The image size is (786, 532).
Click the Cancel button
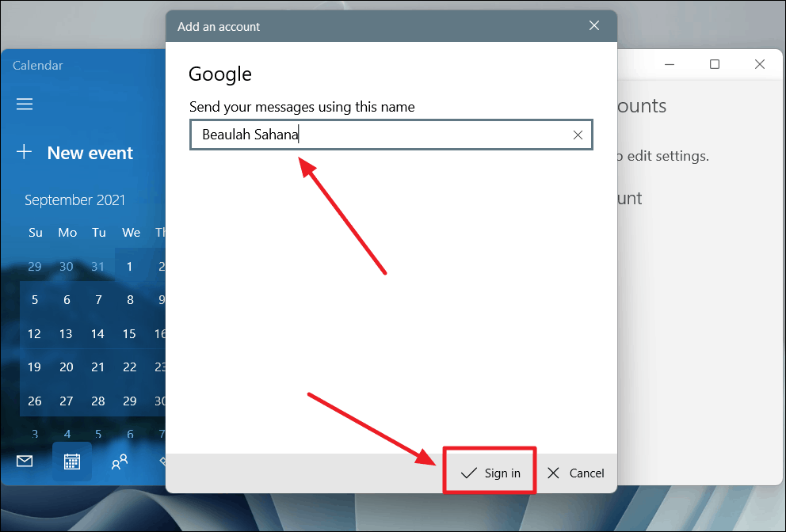576,473
